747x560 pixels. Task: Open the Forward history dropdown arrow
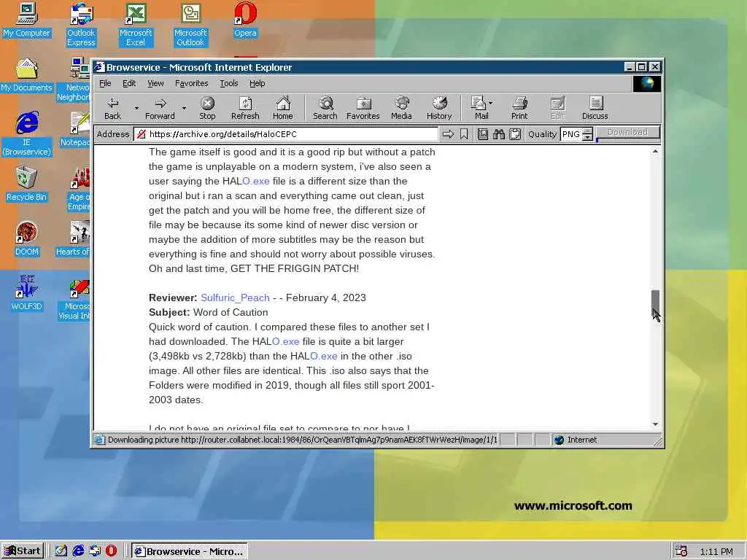[185, 108]
